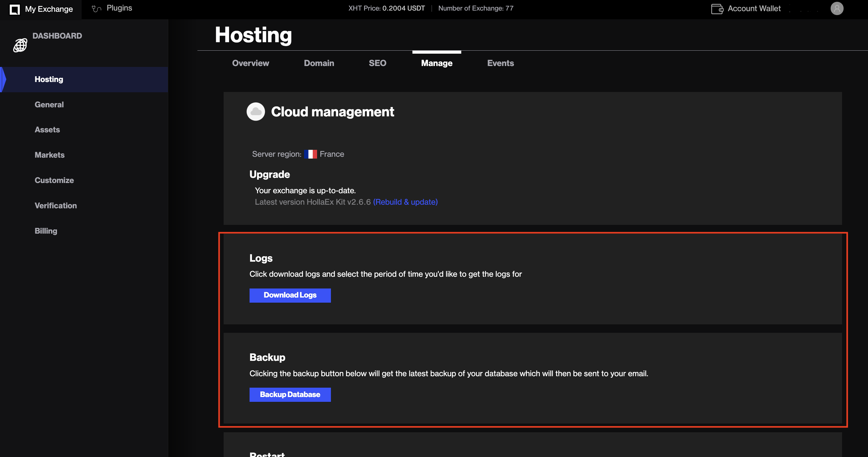
Task: Open Assets in the sidebar
Action: pos(47,130)
